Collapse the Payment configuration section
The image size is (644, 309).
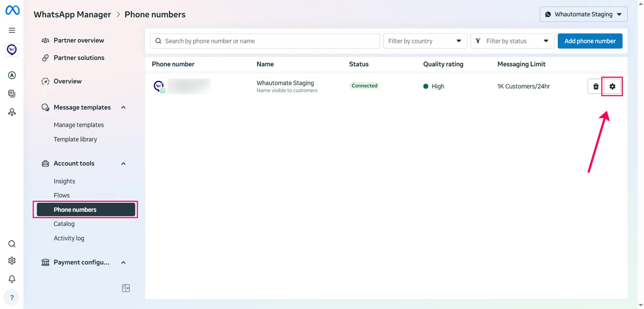[124, 262]
